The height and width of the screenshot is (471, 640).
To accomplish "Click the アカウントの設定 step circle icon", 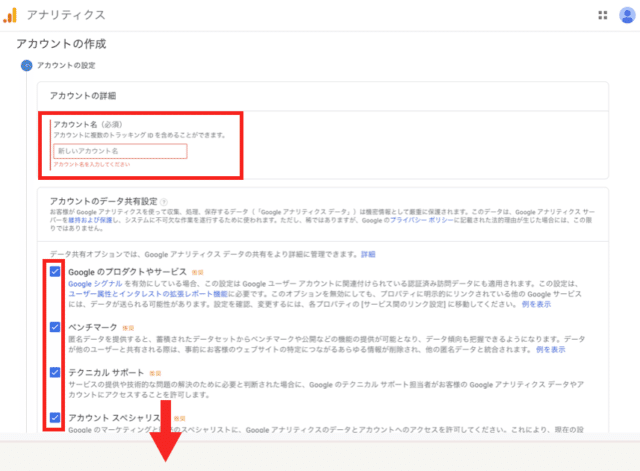I will (x=27, y=65).
